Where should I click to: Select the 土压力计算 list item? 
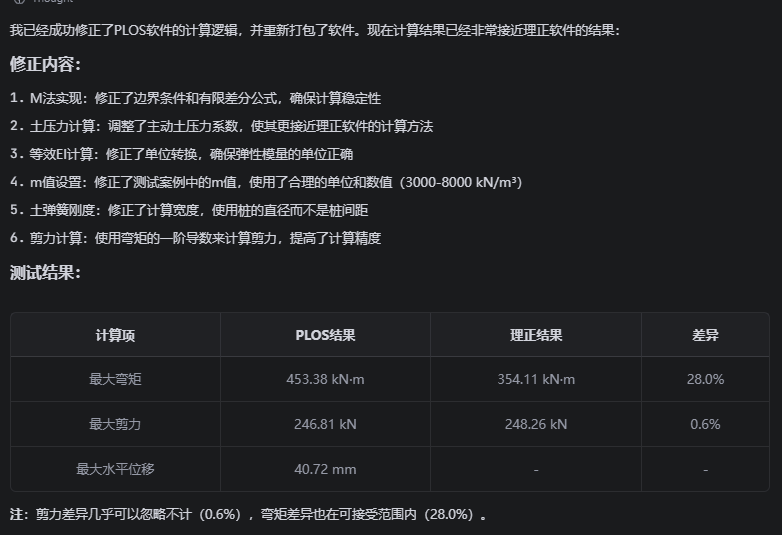click(221, 126)
